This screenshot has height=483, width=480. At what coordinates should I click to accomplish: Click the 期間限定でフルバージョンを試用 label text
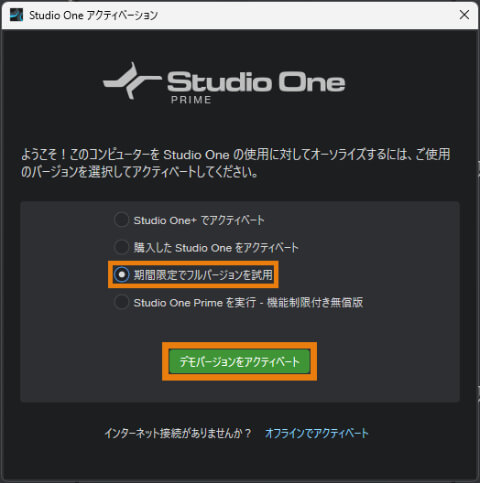pos(203,275)
